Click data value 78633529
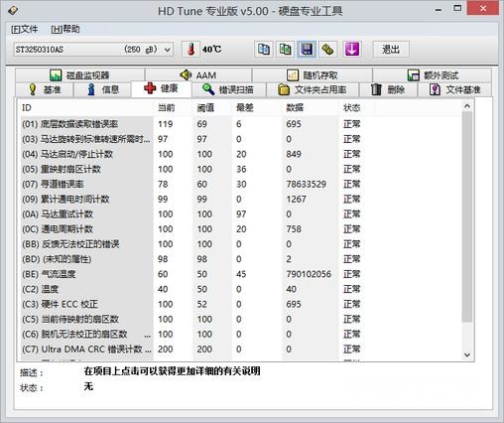 pos(307,184)
